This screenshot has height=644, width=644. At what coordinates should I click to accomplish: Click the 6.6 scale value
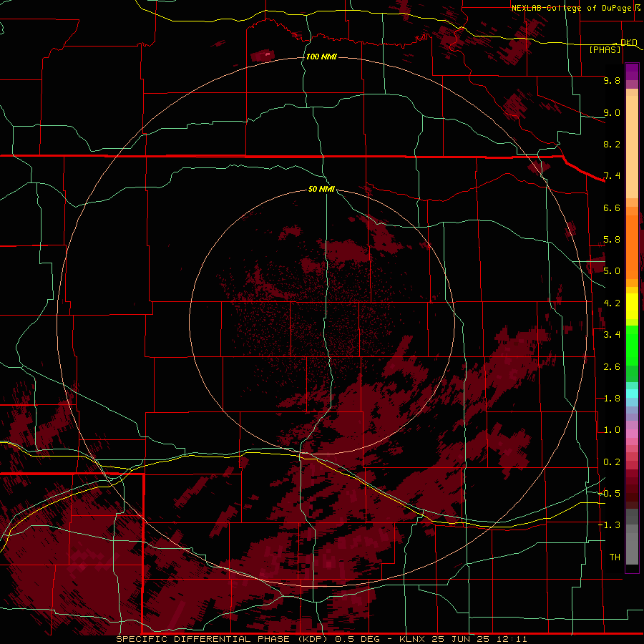click(612, 208)
